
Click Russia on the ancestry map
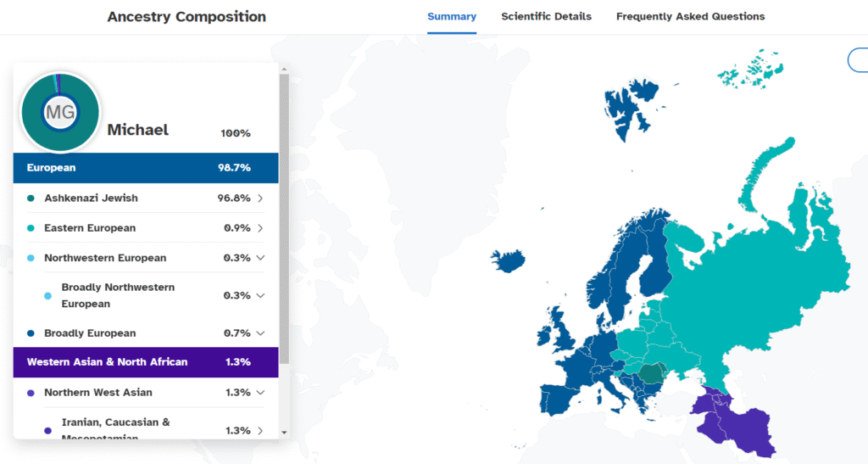tap(763, 271)
